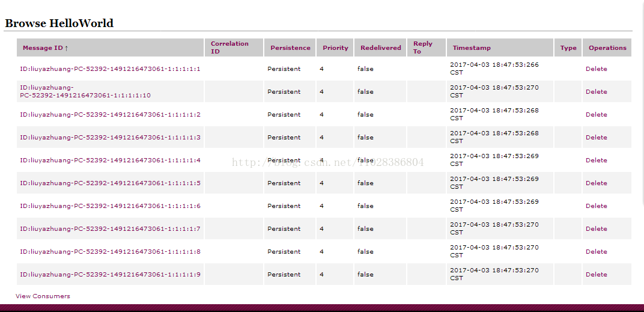Click the Operations column header
Screen dimensions: 644x312
coord(607,47)
